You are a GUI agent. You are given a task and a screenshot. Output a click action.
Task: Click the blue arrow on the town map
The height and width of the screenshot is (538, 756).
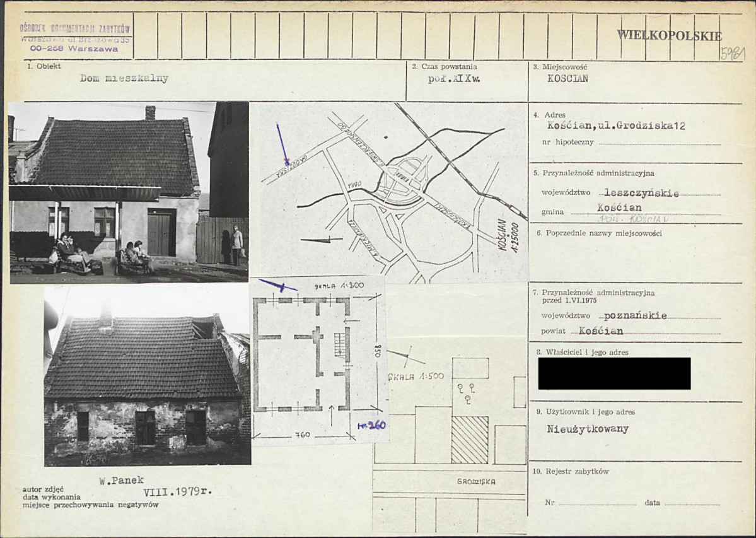pos(283,144)
